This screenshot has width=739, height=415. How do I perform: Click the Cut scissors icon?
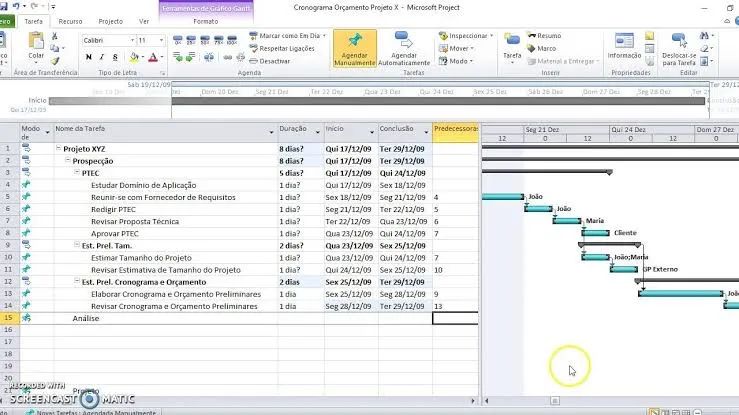(x=55, y=36)
